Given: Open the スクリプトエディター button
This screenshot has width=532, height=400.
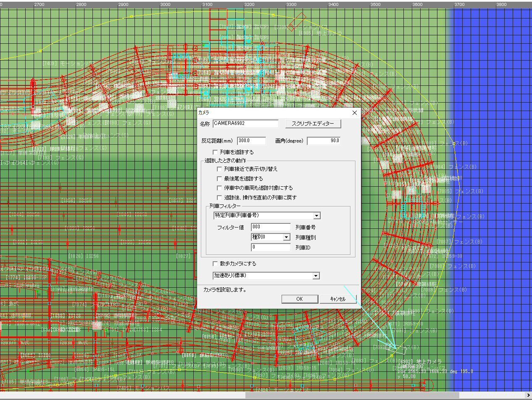Looking at the screenshot, I should 313,124.
